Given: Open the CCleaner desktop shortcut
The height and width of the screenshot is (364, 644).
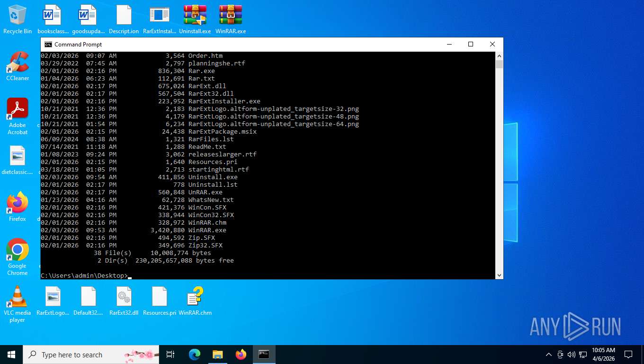Looking at the screenshot, I should 18,66.
